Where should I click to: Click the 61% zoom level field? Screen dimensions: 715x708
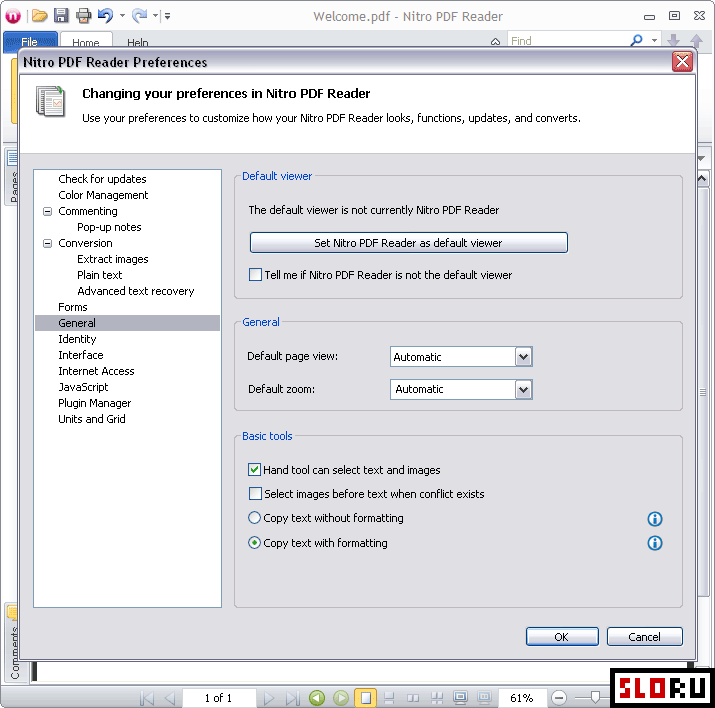click(x=521, y=698)
